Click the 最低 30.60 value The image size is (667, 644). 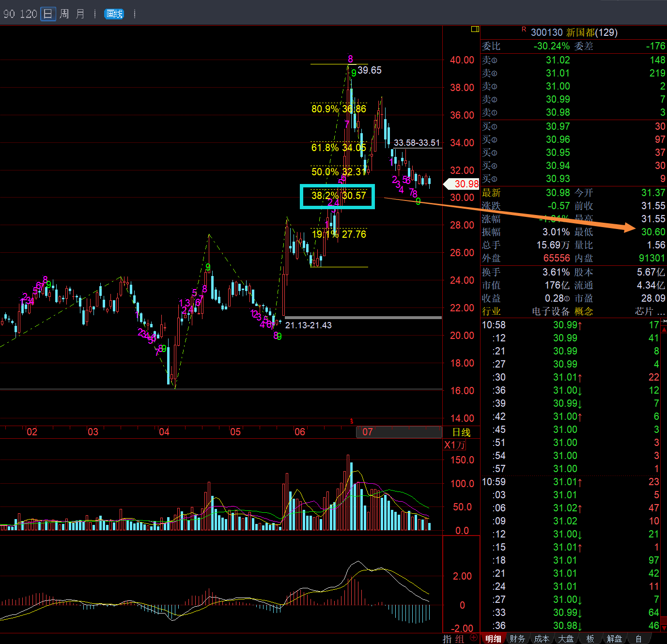point(653,232)
